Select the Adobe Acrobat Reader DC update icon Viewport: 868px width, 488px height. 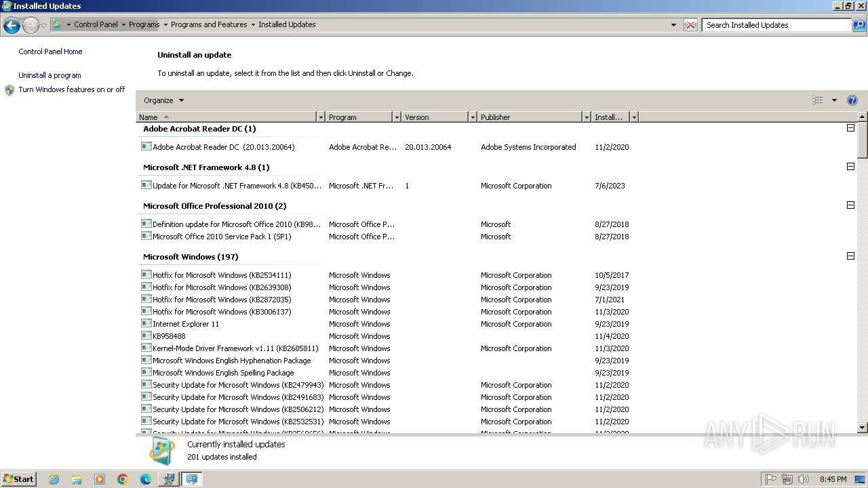146,146
